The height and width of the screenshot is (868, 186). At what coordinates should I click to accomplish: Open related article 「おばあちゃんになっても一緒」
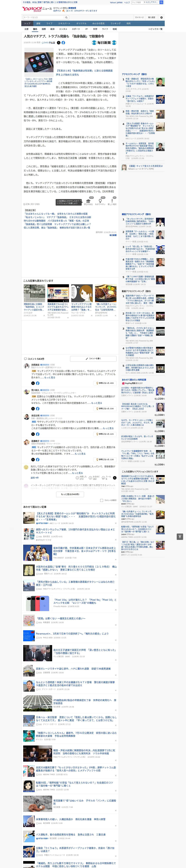click(56, 214)
